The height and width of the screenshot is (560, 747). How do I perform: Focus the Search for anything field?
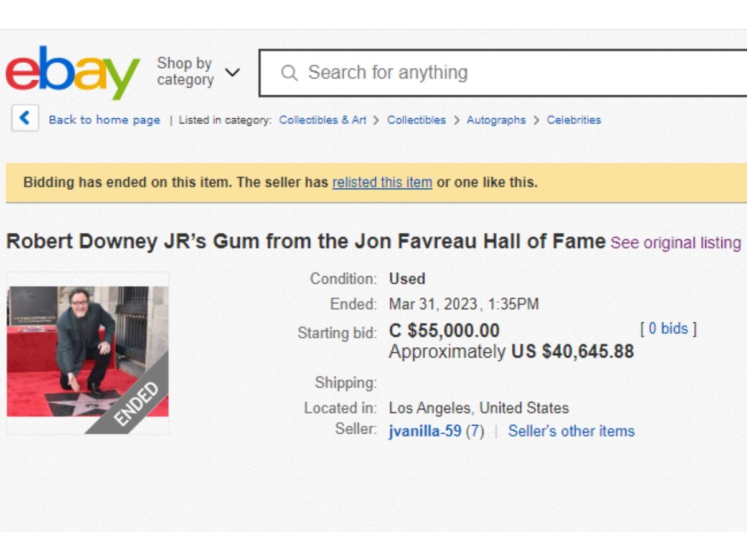tap(498, 73)
